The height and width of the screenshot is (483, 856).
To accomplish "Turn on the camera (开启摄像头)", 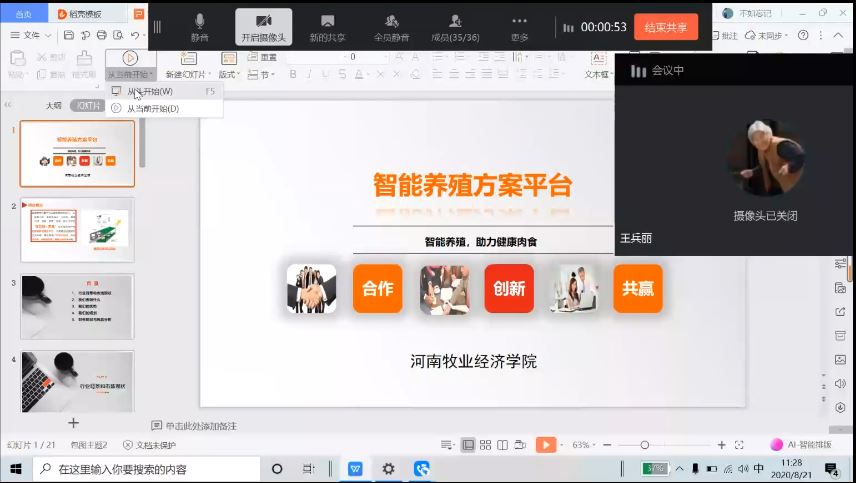I will click(264, 26).
